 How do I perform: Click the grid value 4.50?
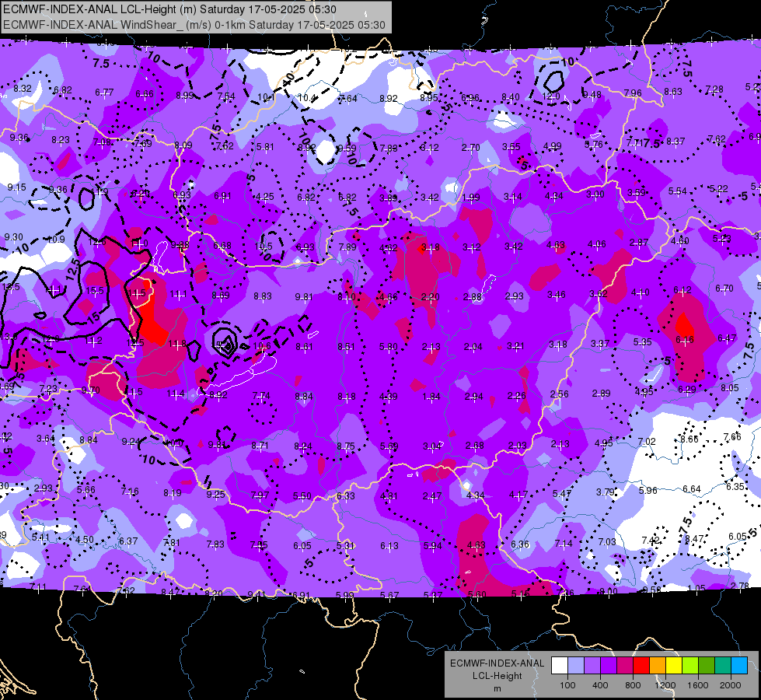coord(85,539)
